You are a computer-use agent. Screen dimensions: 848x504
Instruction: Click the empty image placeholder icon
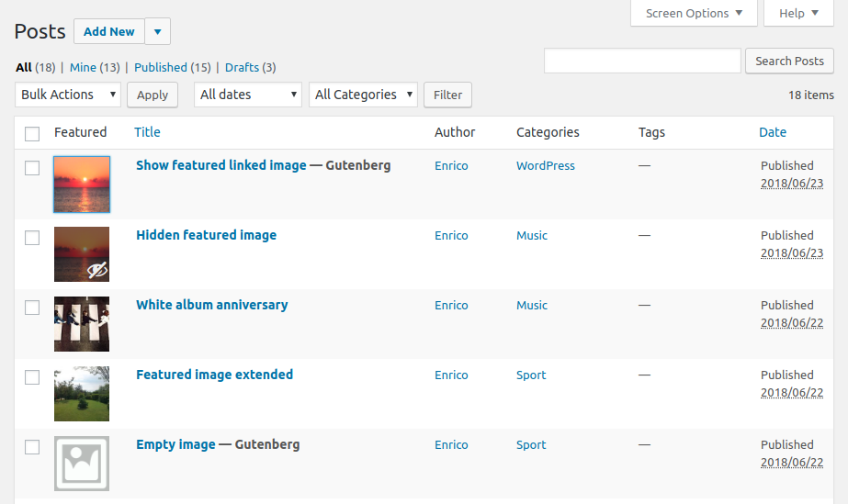[x=82, y=463]
